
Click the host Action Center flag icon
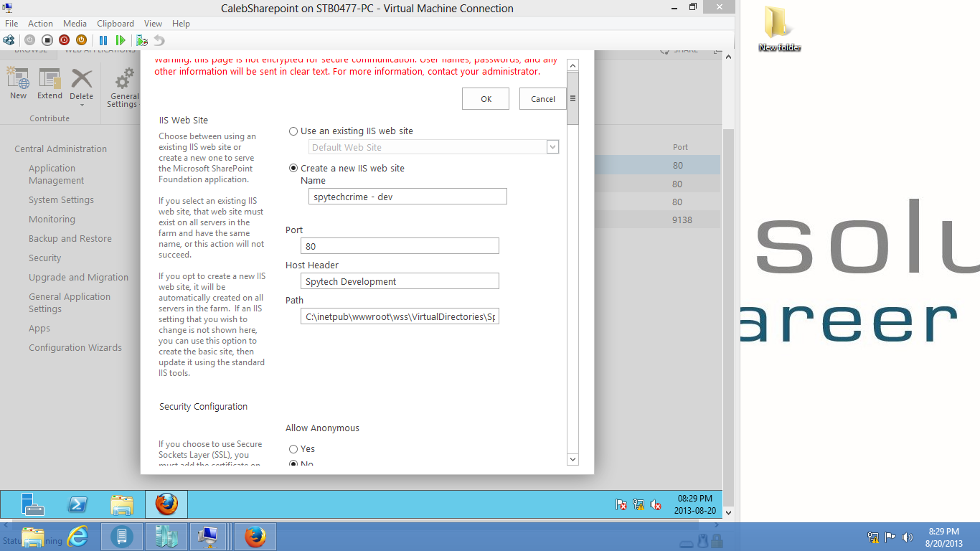(x=890, y=537)
